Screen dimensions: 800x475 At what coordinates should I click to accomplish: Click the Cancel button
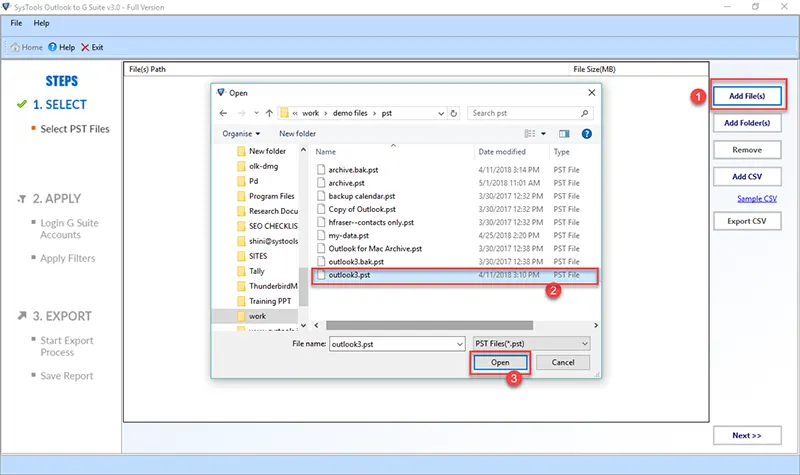[x=563, y=363]
